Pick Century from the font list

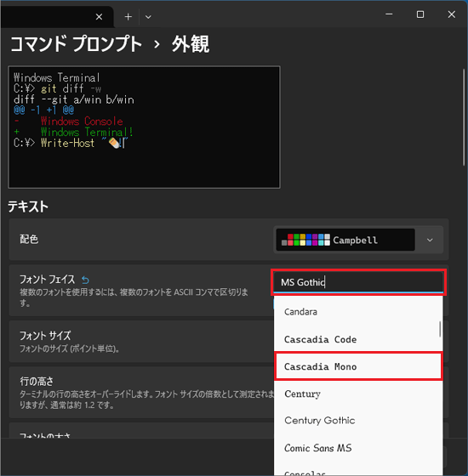[358, 394]
